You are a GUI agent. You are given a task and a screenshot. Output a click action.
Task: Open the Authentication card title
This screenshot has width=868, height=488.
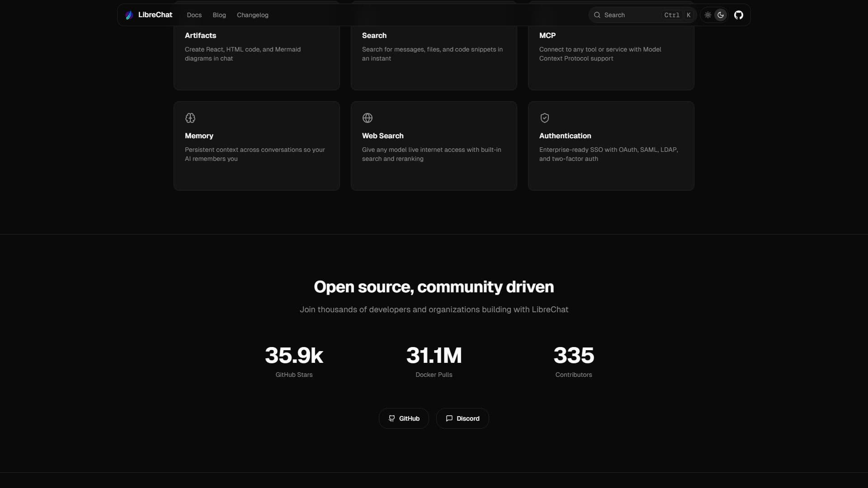[565, 136]
